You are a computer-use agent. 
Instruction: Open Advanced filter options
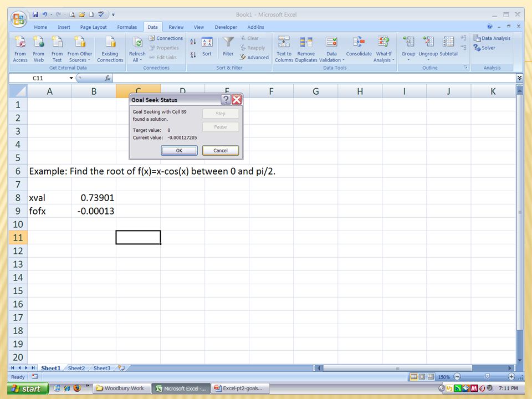point(254,57)
